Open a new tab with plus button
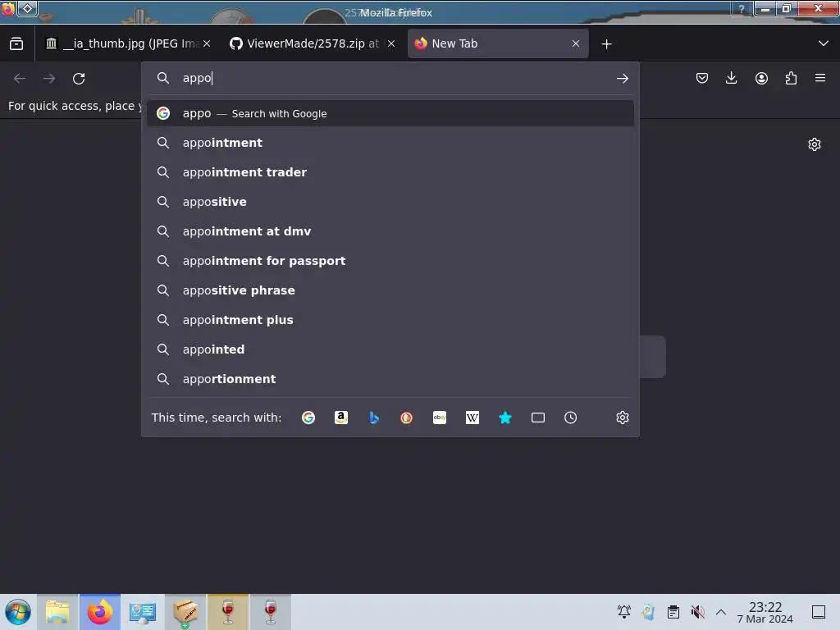This screenshot has height=630, width=840. point(606,44)
